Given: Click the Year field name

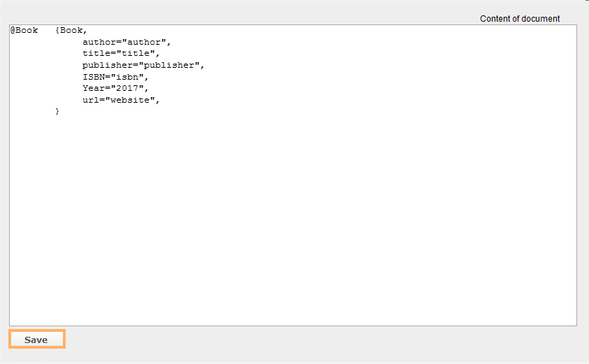Looking at the screenshot, I should [x=94, y=88].
